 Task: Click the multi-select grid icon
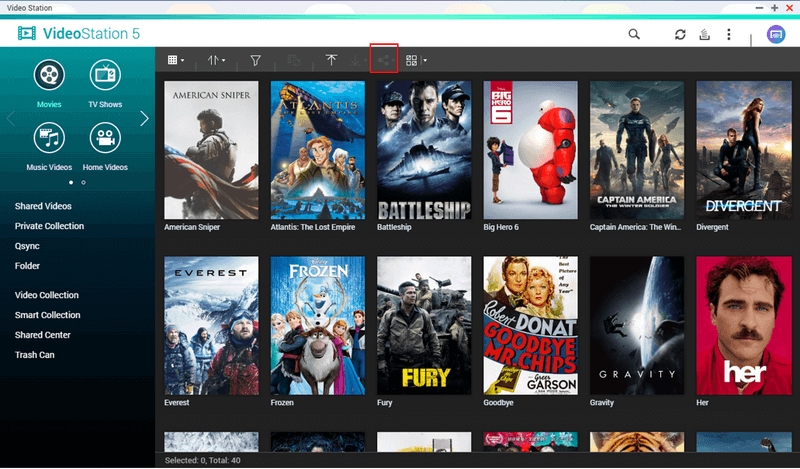coord(411,60)
